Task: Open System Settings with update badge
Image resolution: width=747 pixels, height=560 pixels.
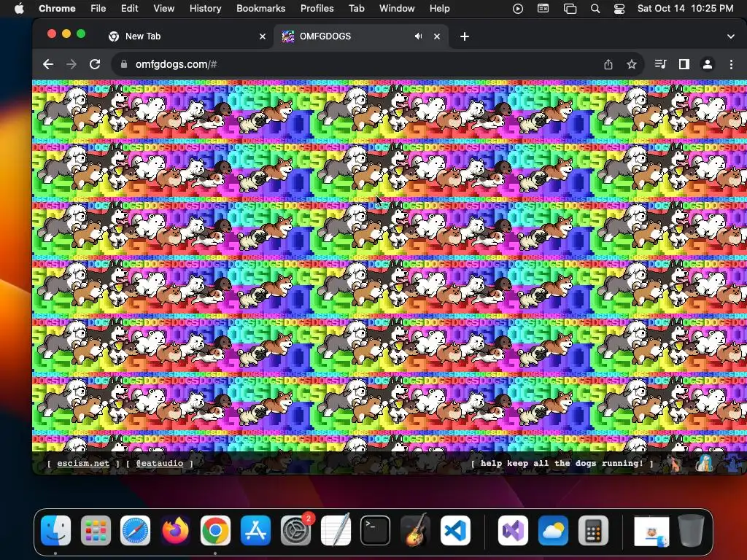Action: (296, 530)
